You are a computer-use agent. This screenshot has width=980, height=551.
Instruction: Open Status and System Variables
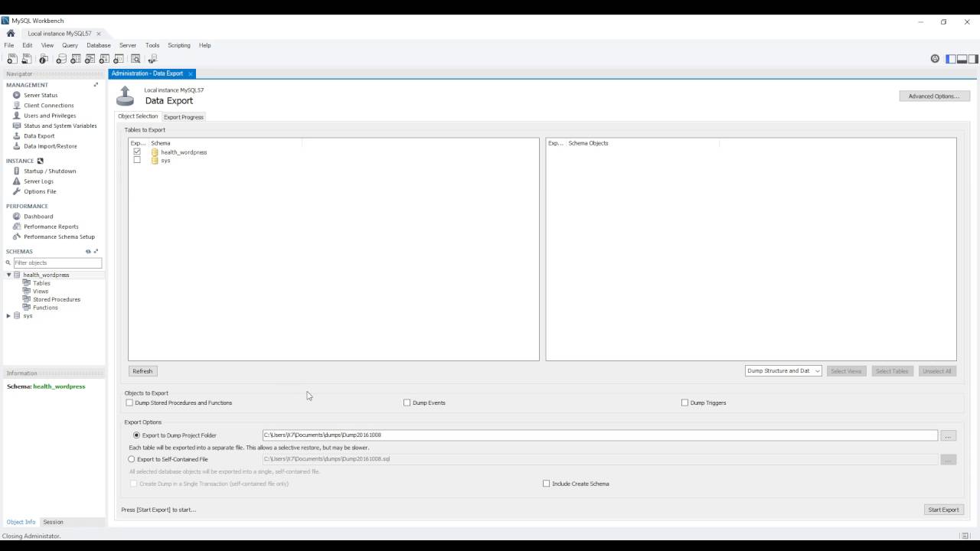click(60, 126)
